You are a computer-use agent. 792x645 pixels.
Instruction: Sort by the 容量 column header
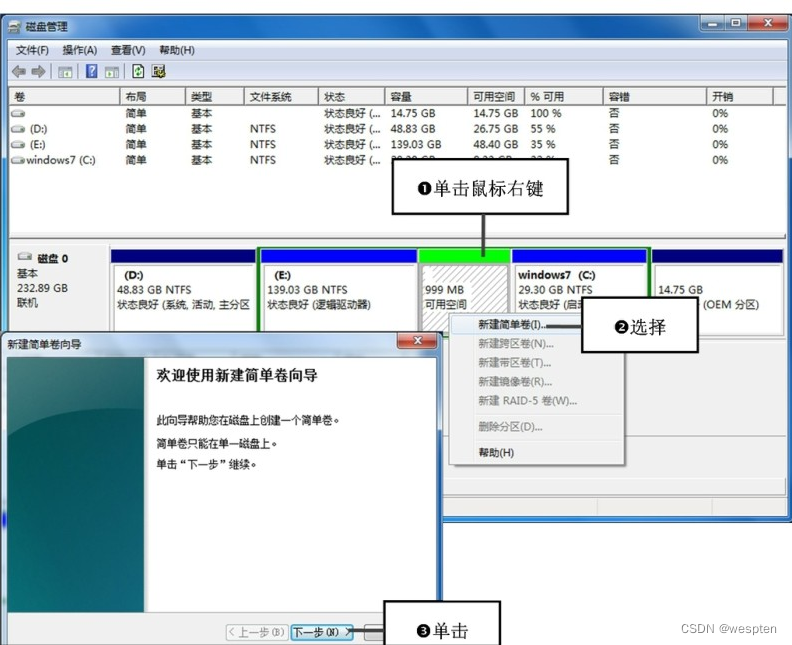click(426, 96)
